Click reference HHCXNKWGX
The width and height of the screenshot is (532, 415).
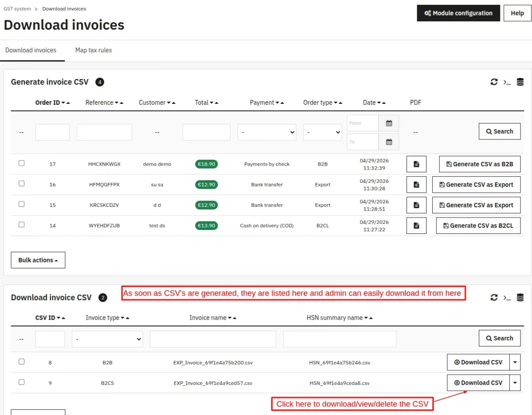[104, 164]
